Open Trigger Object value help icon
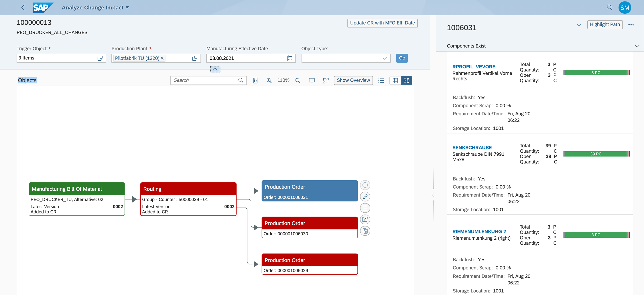The image size is (644, 295). click(x=100, y=58)
